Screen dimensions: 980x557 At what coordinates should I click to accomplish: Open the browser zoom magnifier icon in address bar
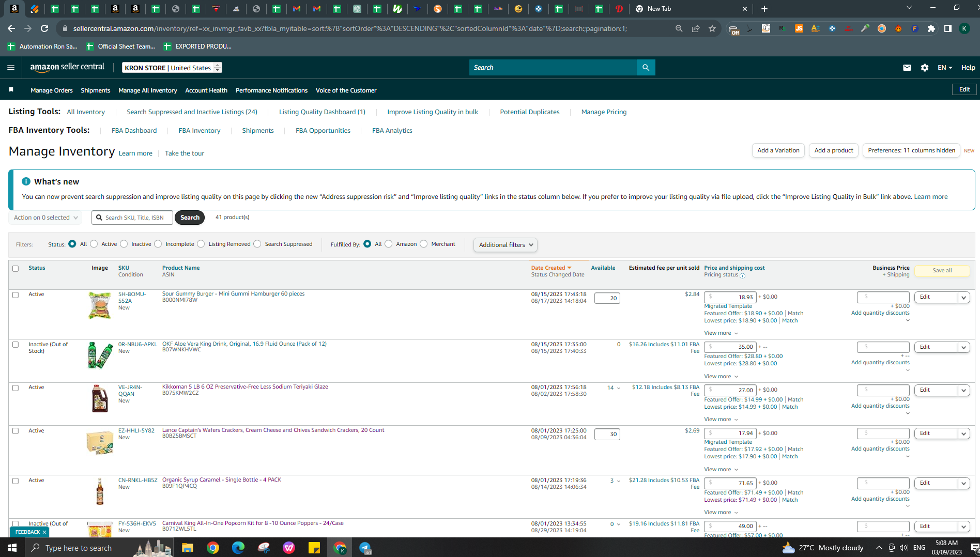point(679,28)
